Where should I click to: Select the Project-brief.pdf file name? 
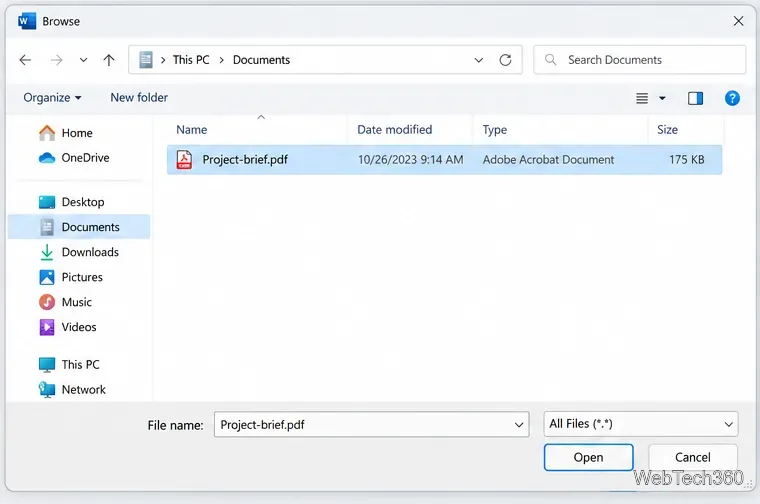tap(245, 159)
